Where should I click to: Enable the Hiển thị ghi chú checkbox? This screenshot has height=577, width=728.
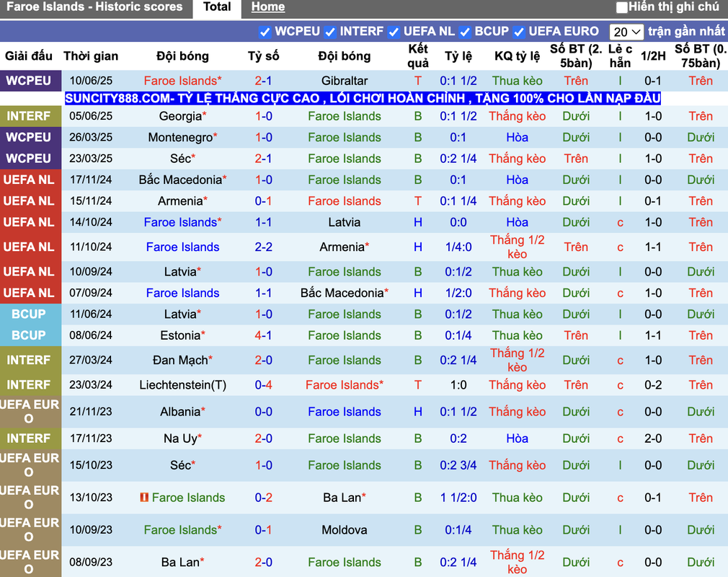pyautogui.click(x=621, y=7)
